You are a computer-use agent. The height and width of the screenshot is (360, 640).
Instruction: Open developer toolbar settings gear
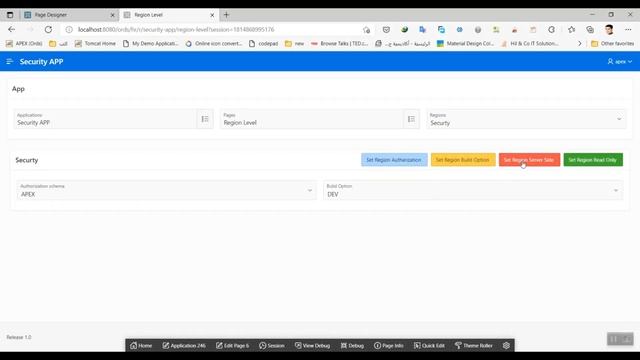click(x=506, y=345)
